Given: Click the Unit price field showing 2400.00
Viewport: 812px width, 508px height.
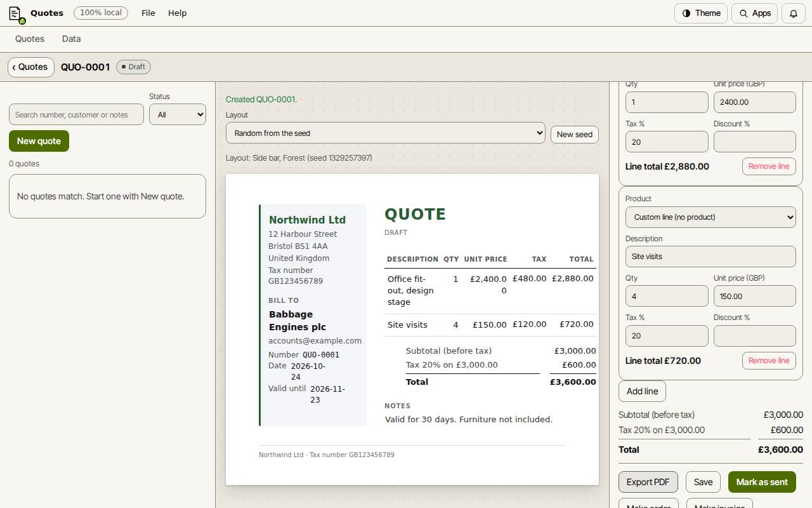Looking at the screenshot, I should coord(755,102).
